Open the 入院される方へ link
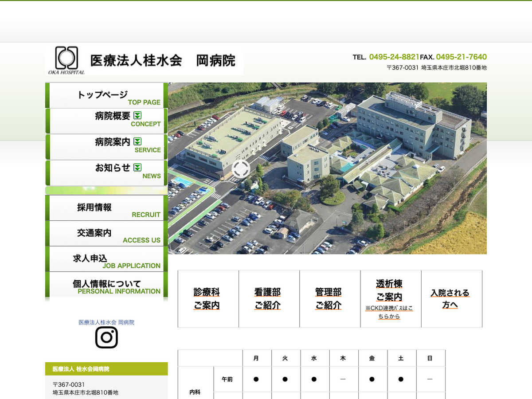532x399 pixels. click(450, 299)
